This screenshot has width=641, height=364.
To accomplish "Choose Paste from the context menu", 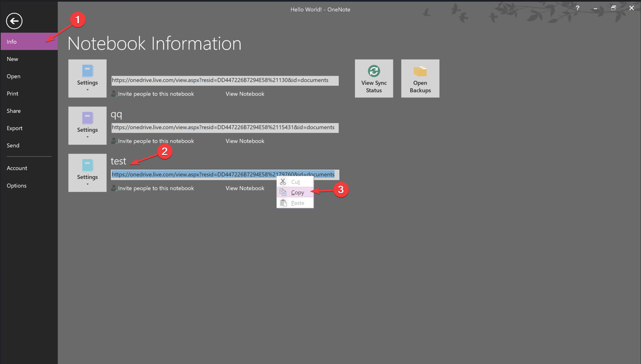I will pyautogui.click(x=295, y=203).
